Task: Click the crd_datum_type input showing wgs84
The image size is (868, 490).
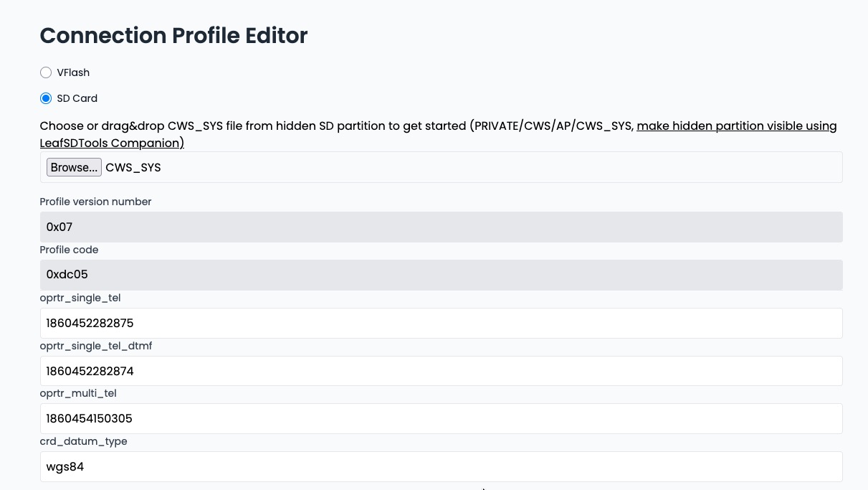Action: 441,466
